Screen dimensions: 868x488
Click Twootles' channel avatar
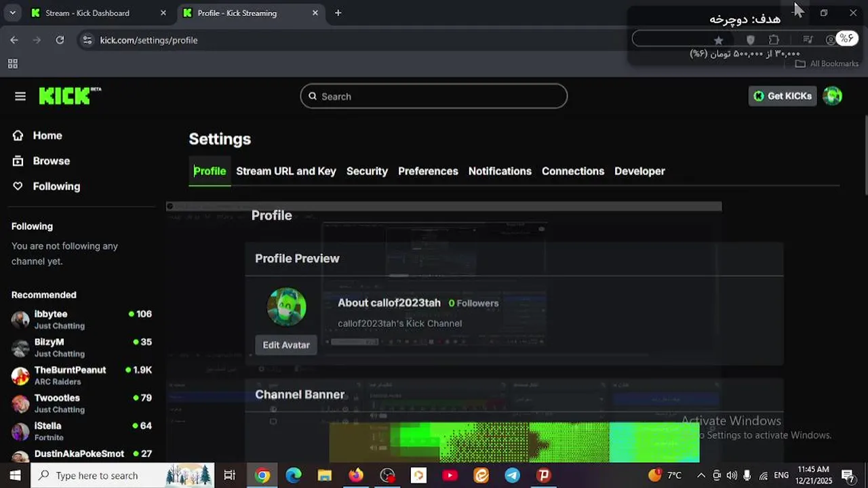point(20,403)
